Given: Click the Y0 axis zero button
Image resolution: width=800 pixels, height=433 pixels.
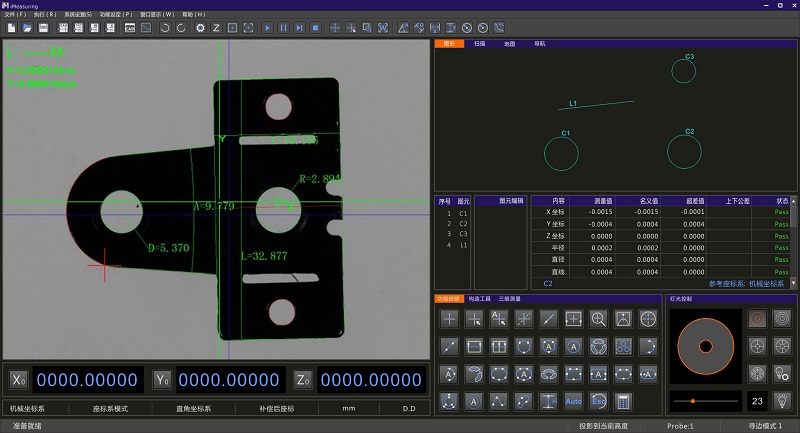Looking at the screenshot, I should coord(162,380).
